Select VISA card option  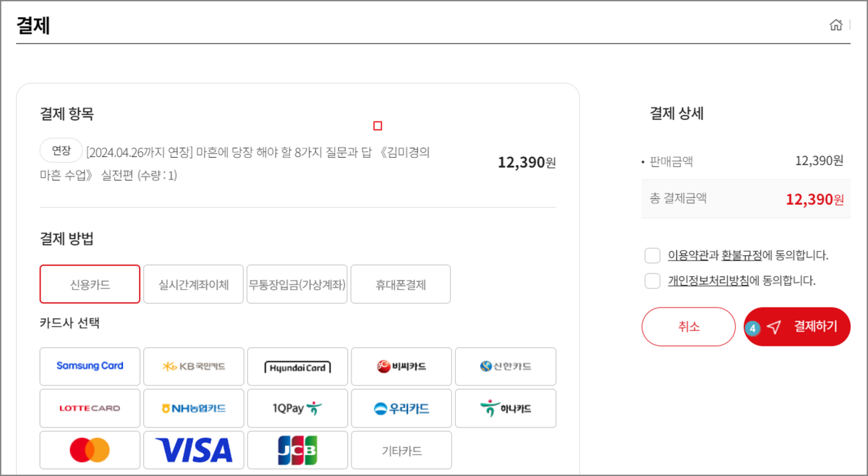(194, 450)
